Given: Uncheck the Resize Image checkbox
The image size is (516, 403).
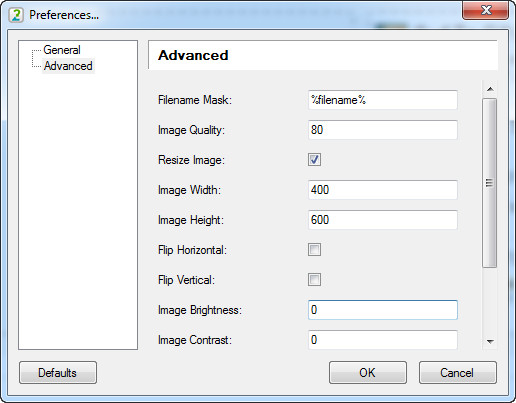Looking at the screenshot, I should 314,160.
